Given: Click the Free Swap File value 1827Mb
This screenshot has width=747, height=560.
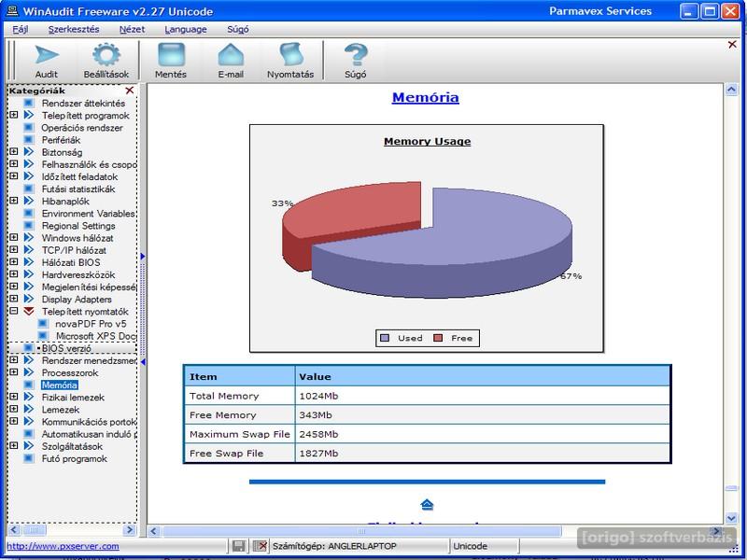Looking at the screenshot, I should (318, 454).
